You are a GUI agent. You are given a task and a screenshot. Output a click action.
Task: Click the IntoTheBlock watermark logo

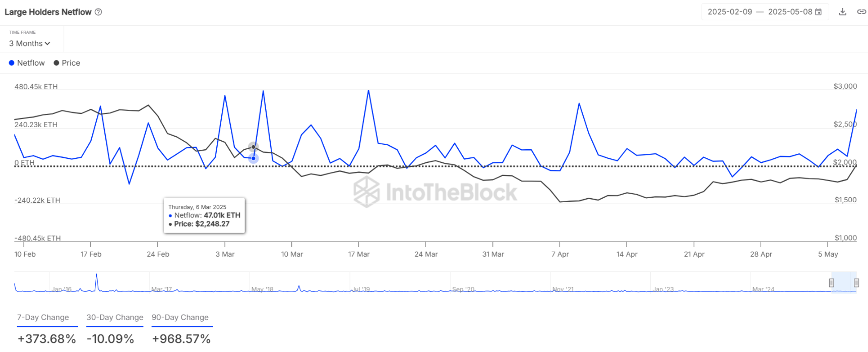click(435, 192)
